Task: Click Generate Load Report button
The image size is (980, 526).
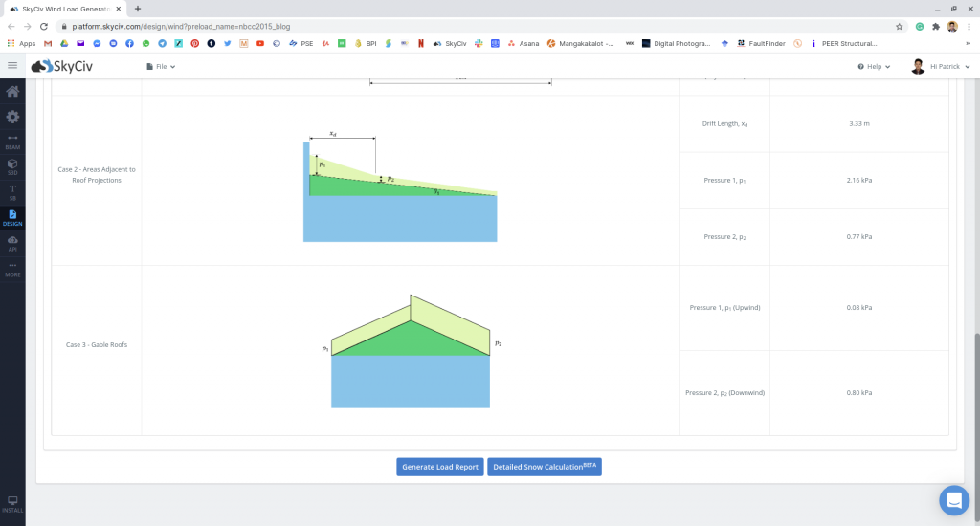Action: pyautogui.click(x=440, y=467)
